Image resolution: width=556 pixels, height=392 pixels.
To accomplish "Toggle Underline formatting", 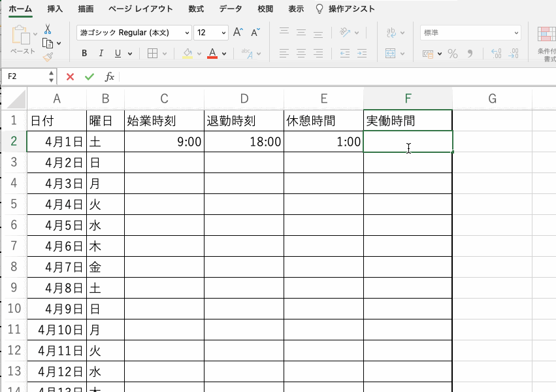I will pos(118,54).
